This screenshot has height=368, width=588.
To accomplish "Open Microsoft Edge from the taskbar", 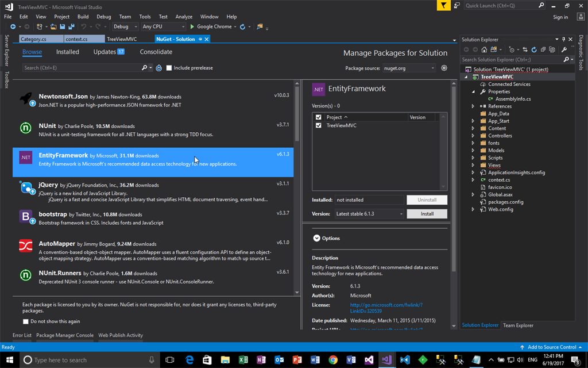I will [x=189, y=359].
